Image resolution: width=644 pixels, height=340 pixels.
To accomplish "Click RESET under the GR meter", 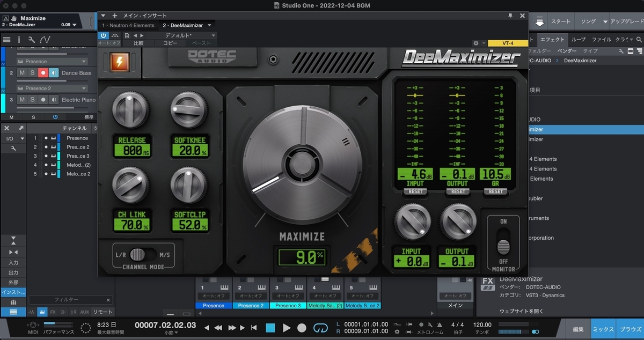I will (x=496, y=191).
